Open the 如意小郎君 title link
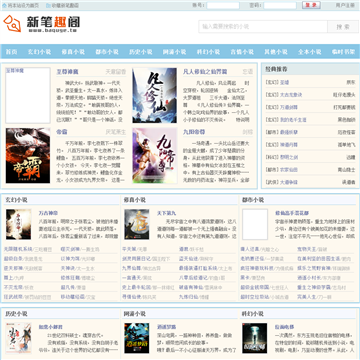This screenshot has width=360, height=360. 50,327
